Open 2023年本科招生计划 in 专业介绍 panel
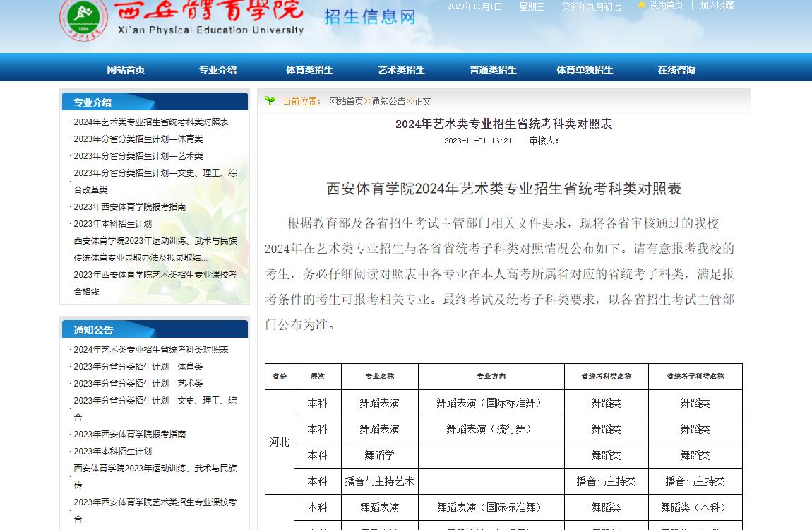 point(112,224)
